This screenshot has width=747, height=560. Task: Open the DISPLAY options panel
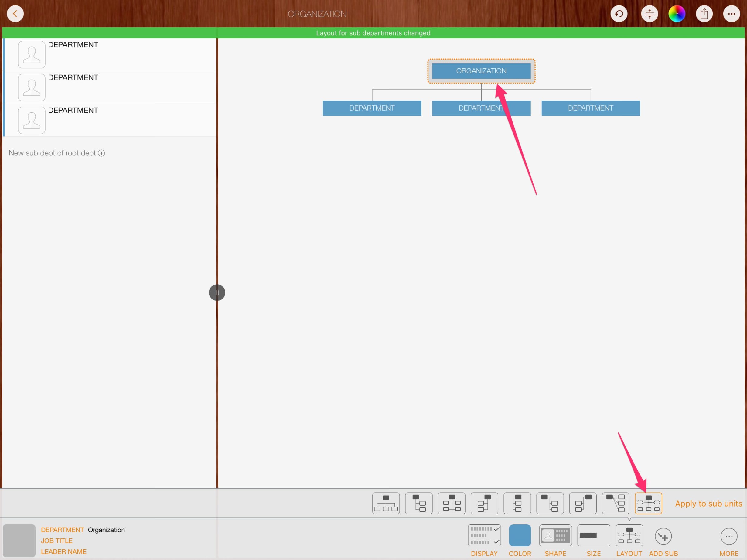[484, 535]
